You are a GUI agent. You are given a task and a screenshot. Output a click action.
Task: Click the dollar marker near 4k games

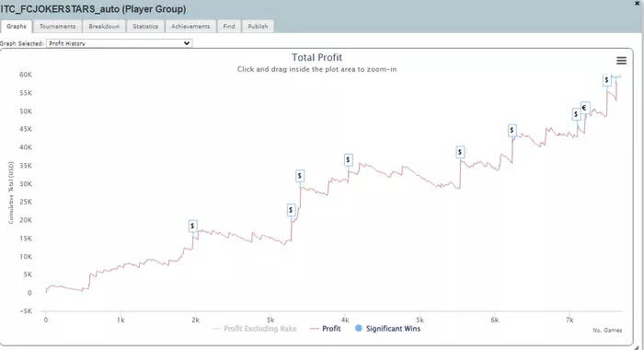[x=348, y=159]
